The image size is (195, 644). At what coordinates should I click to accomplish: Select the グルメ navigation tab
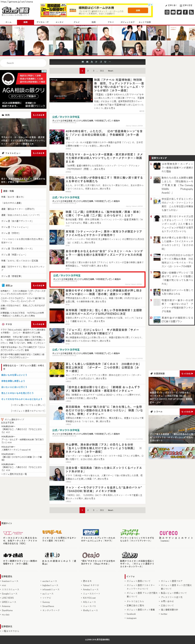click(76, 22)
